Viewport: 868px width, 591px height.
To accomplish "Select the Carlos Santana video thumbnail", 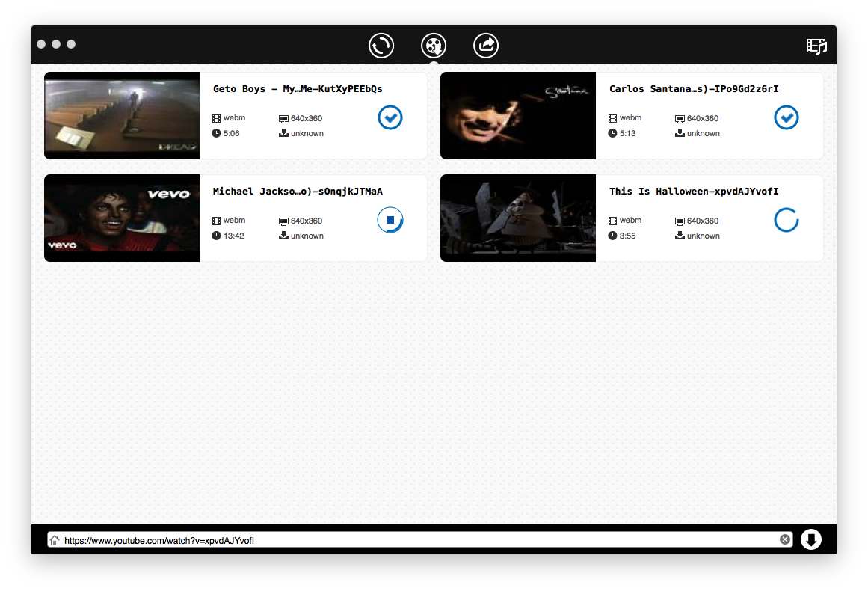I will click(x=518, y=115).
